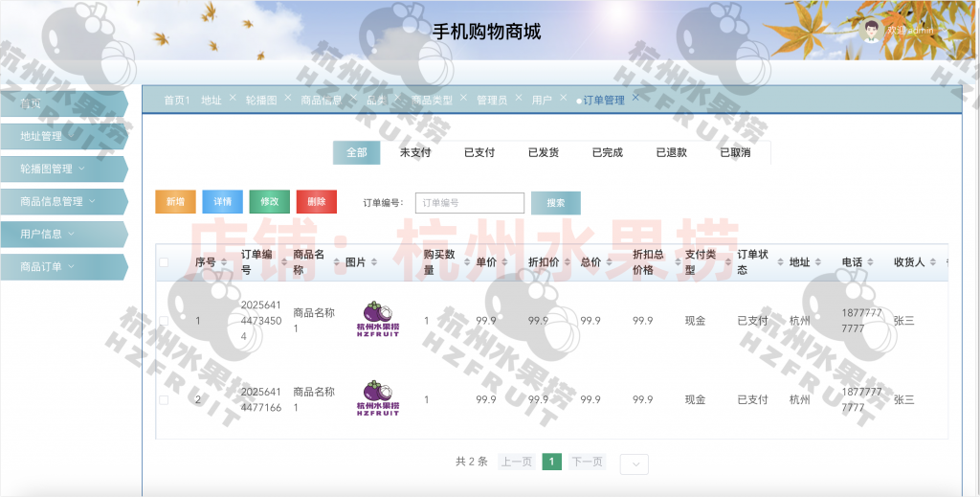The height and width of the screenshot is (497, 980).
Task: Close the 用户 tab
Action: (x=563, y=98)
